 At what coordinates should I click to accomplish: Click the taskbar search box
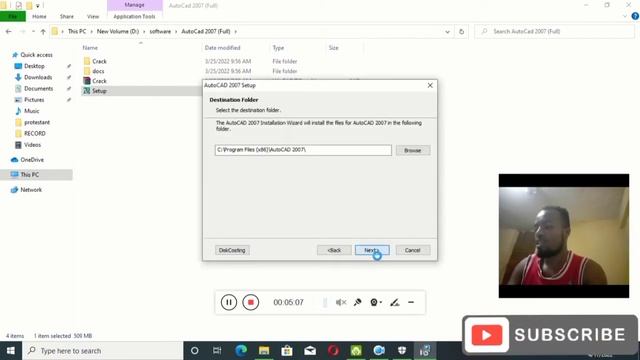click(102, 351)
